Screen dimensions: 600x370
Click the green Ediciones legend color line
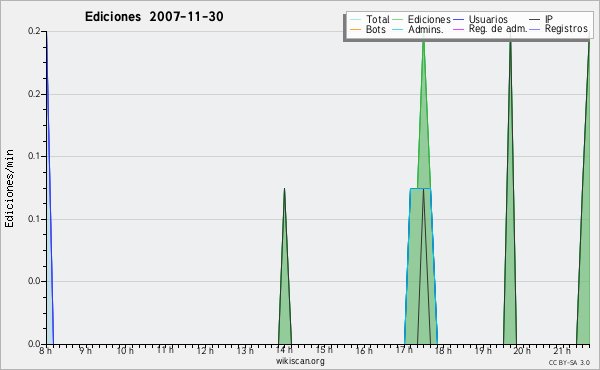(398, 19)
